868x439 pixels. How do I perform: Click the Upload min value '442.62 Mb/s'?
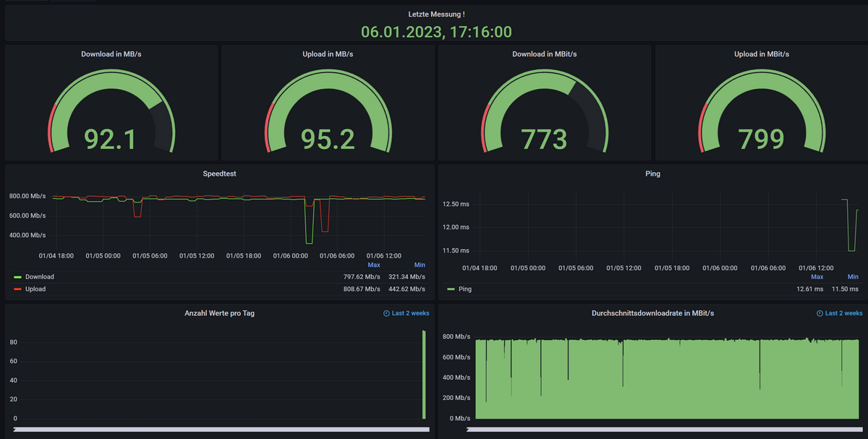[x=407, y=289]
